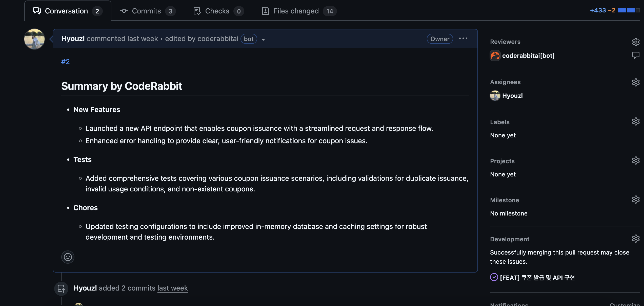Open the Reviewers gear settings

pyautogui.click(x=636, y=42)
